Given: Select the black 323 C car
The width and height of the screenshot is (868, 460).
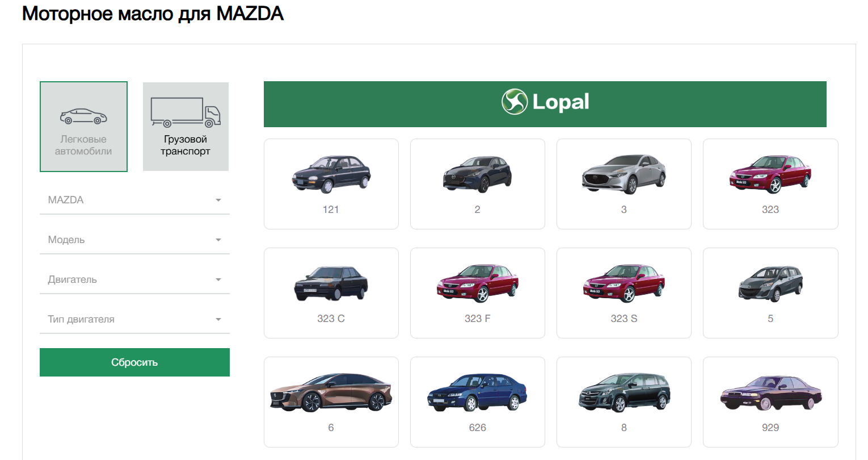Looking at the screenshot, I should pyautogui.click(x=331, y=283).
